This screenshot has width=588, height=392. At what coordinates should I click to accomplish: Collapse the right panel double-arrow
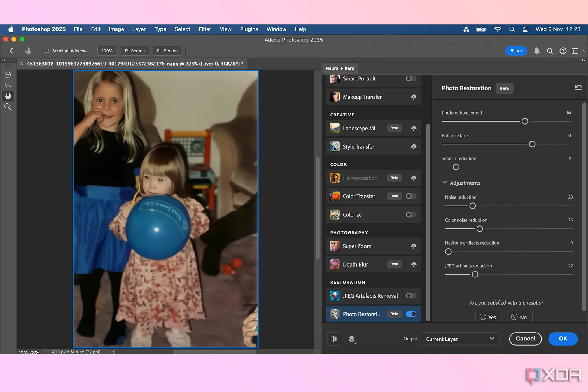(584, 60)
